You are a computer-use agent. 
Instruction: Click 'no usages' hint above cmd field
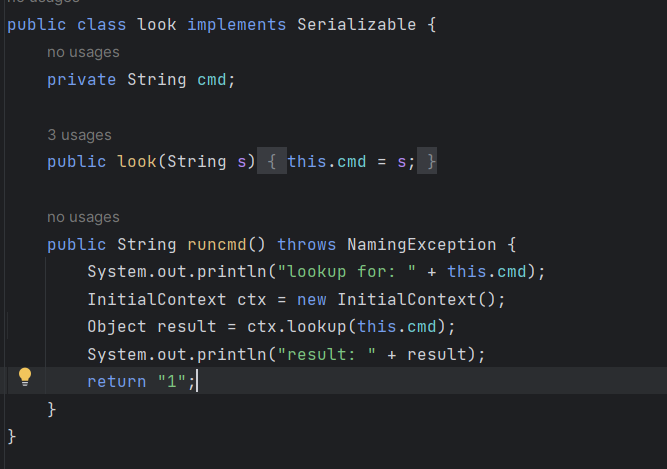(x=83, y=52)
